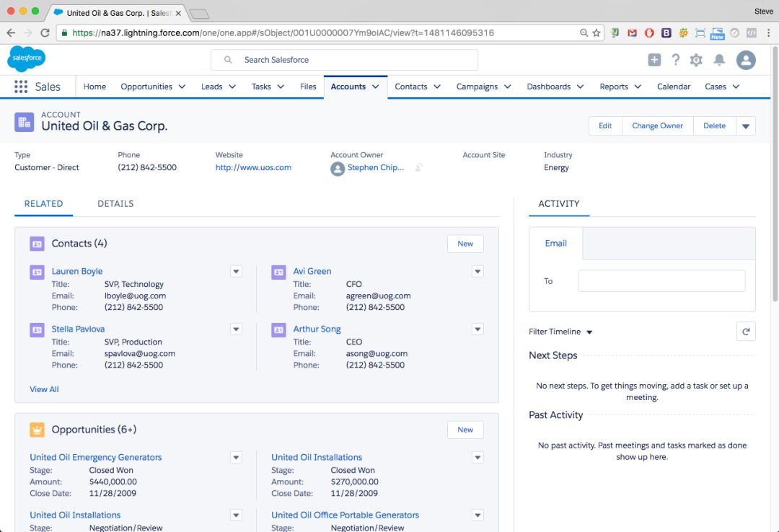Refresh the activity timeline
This screenshot has width=779, height=532.
pos(746,332)
